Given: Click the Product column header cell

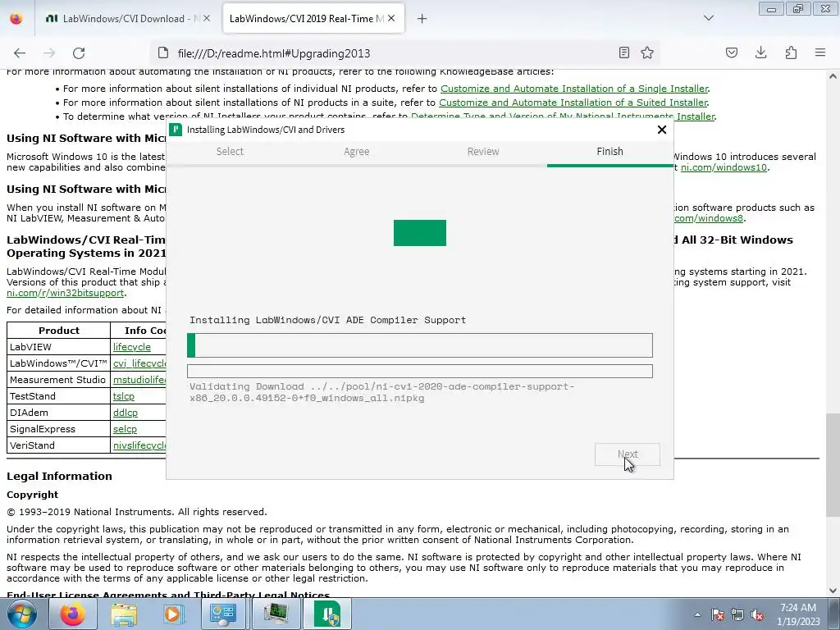Looking at the screenshot, I should 58,330.
